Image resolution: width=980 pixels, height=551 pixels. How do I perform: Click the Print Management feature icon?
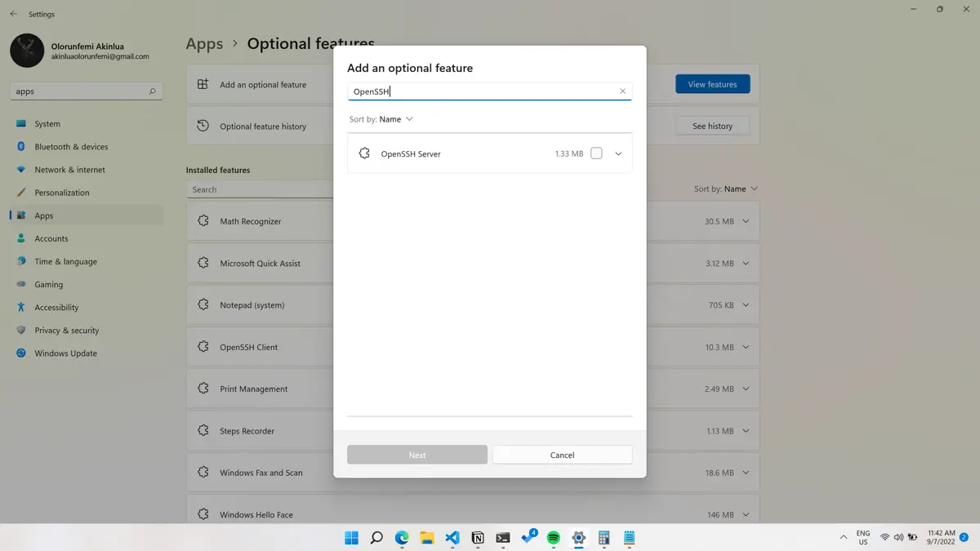point(203,389)
